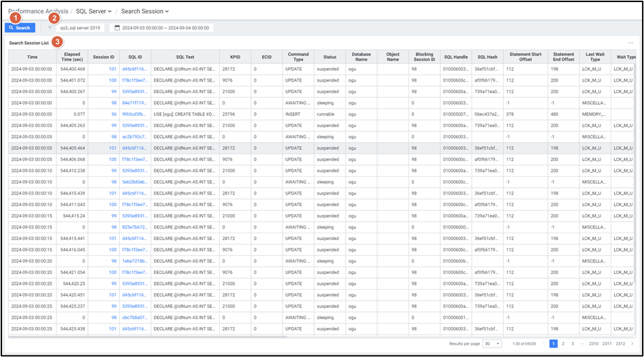The height and width of the screenshot is (357, 644).
Task: Expand the SQL Server breadcrumb dropdown
Action: tap(94, 11)
